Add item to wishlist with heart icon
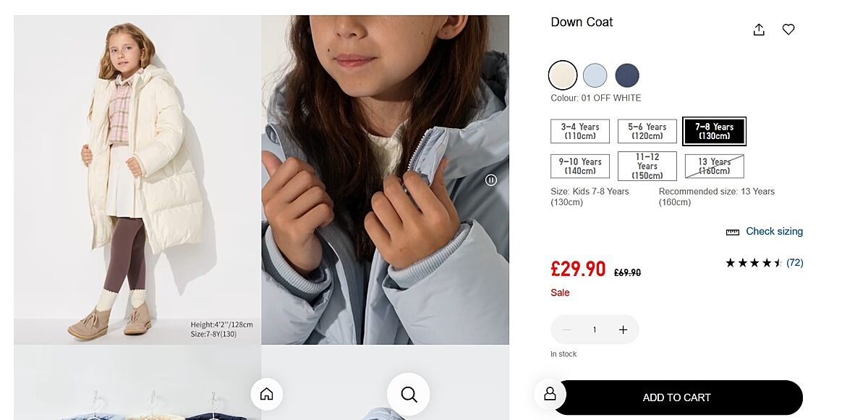 click(x=788, y=30)
